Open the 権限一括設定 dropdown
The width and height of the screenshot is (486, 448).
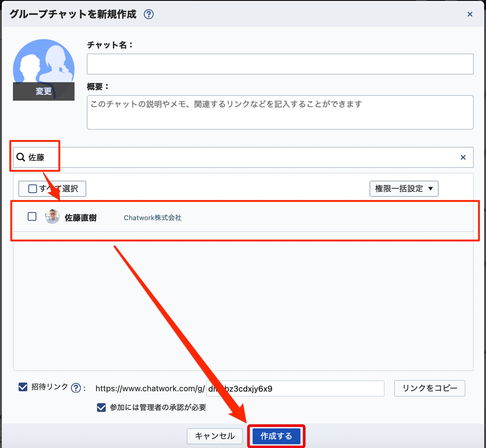tap(404, 189)
